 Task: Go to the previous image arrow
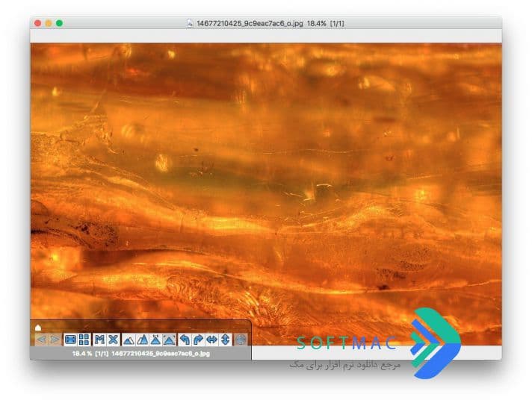pyautogui.click(x=41, y=340)
